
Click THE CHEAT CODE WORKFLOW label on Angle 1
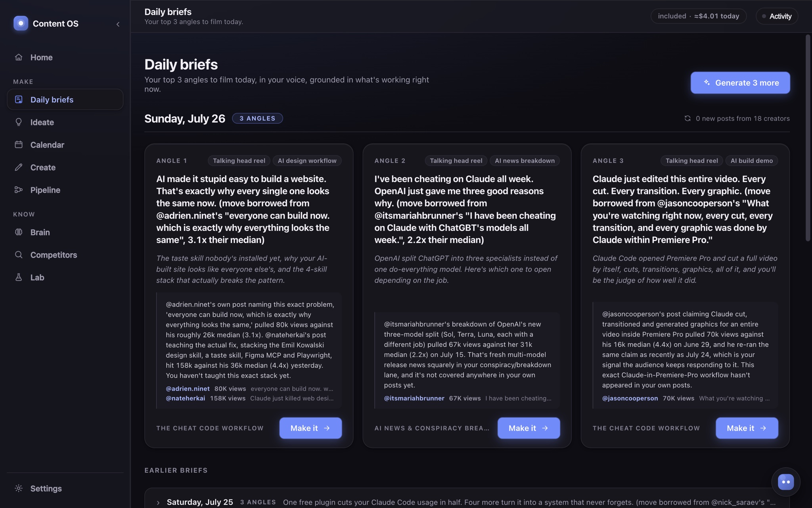click(x=210, y=428)
